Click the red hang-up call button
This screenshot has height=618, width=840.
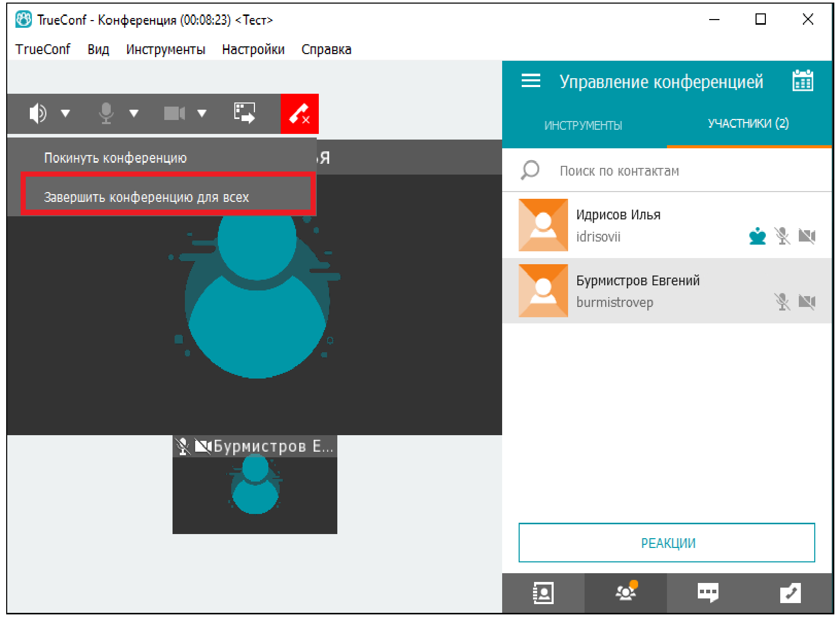[x=299, y=114]
